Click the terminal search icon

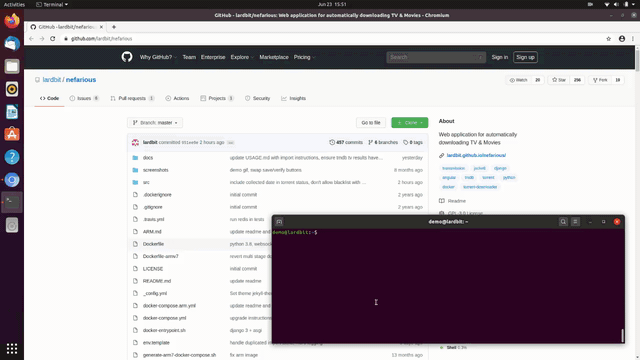point(563,222)
